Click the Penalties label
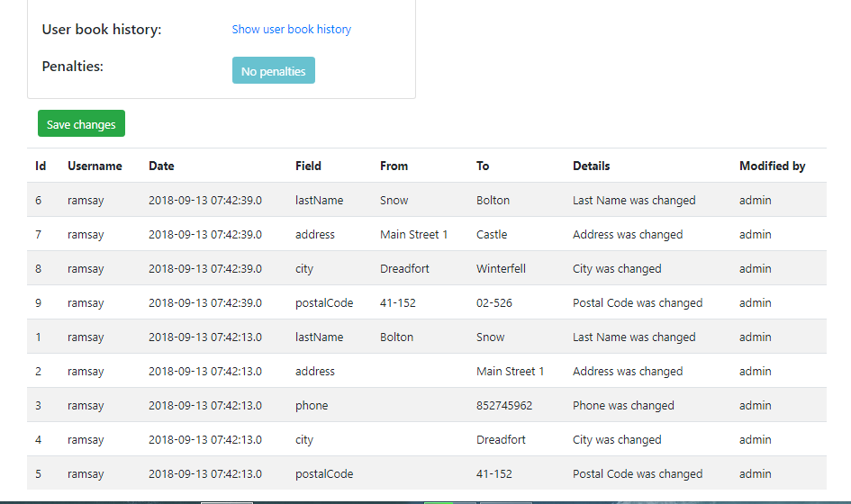 (73, 67)
